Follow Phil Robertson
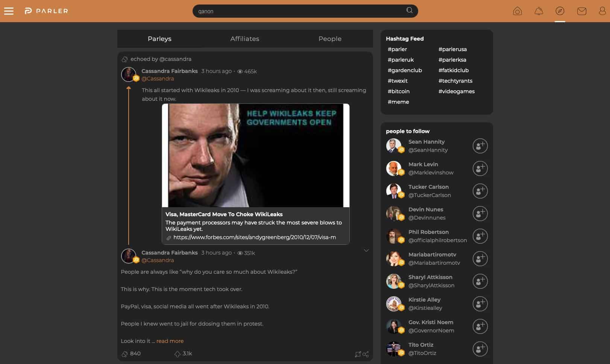Image resolution: width=610 pixels, height=364 pixels. pos(480,236)
